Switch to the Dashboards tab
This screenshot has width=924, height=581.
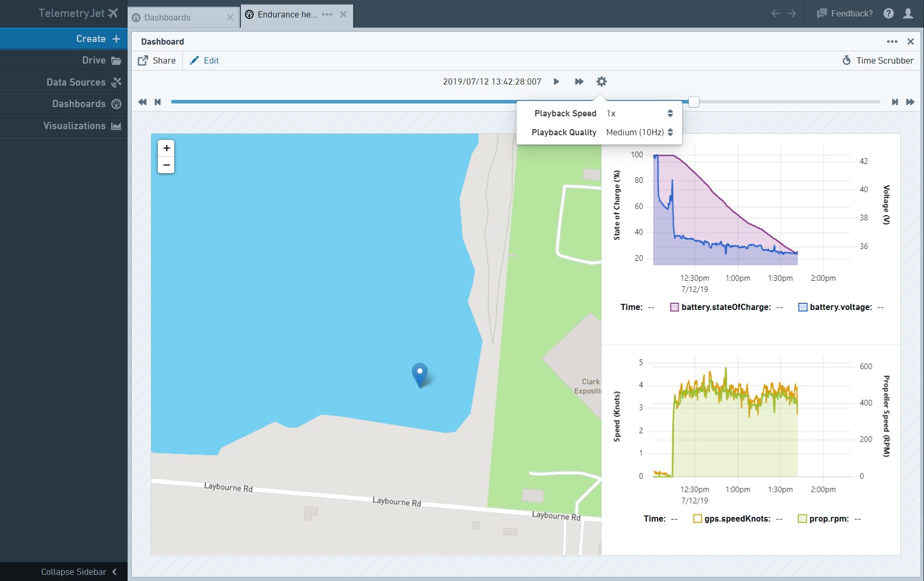[168, 17]
